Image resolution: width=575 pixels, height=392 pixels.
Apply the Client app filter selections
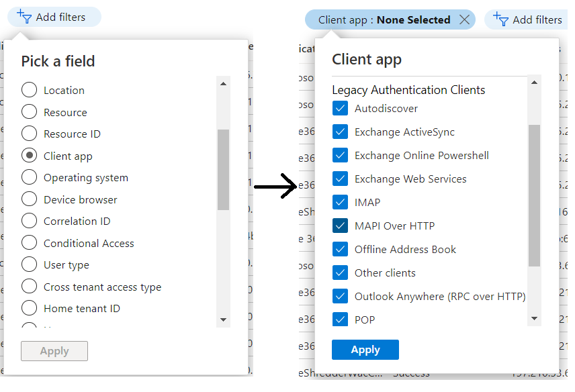click(365, 349)
